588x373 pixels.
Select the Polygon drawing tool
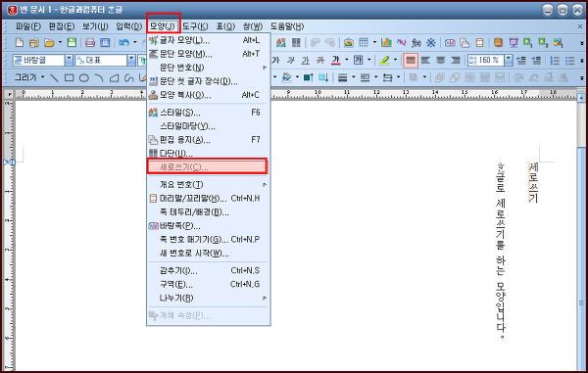point(114,78)
